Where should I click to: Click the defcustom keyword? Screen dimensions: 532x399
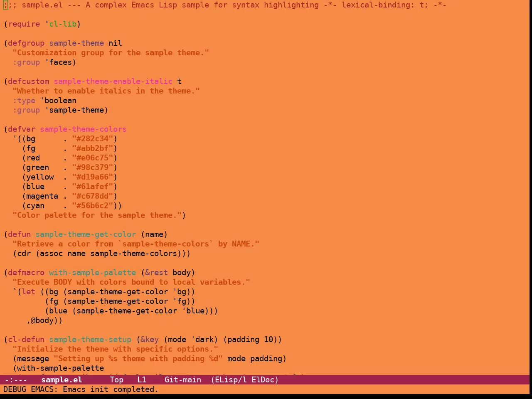(28, 81)
